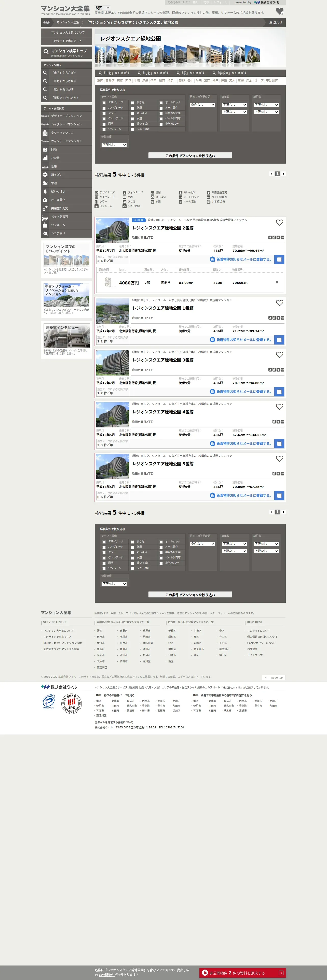Tick デザイナーズ checkbox in the upper filter panel
327x980 pixels.
click(x=104, y=103)
